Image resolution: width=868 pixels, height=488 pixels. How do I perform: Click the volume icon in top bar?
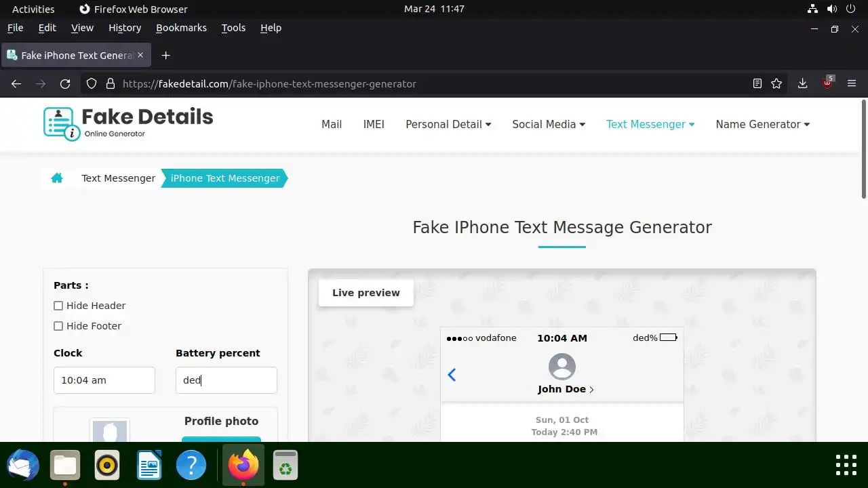point(832,9)
